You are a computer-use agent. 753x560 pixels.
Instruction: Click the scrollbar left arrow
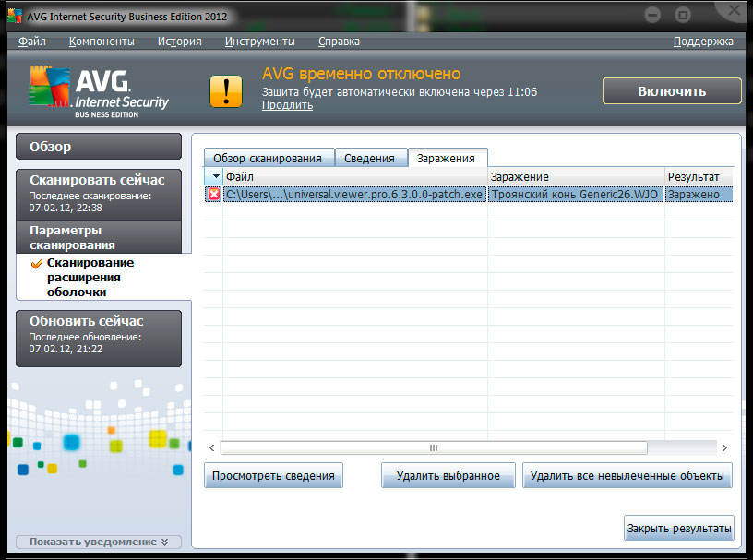212,447
